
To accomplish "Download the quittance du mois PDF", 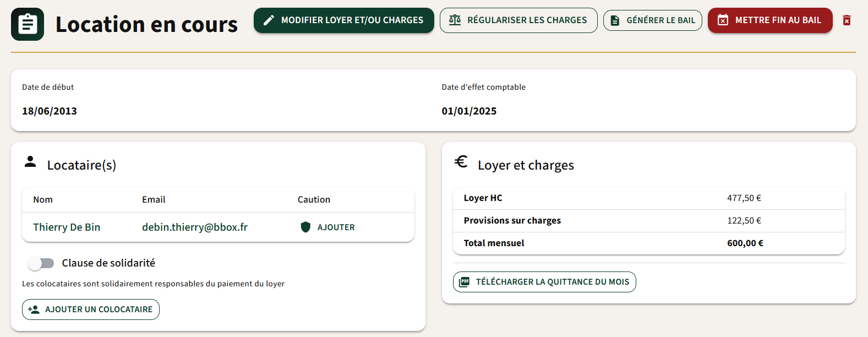I will [544, 282].
